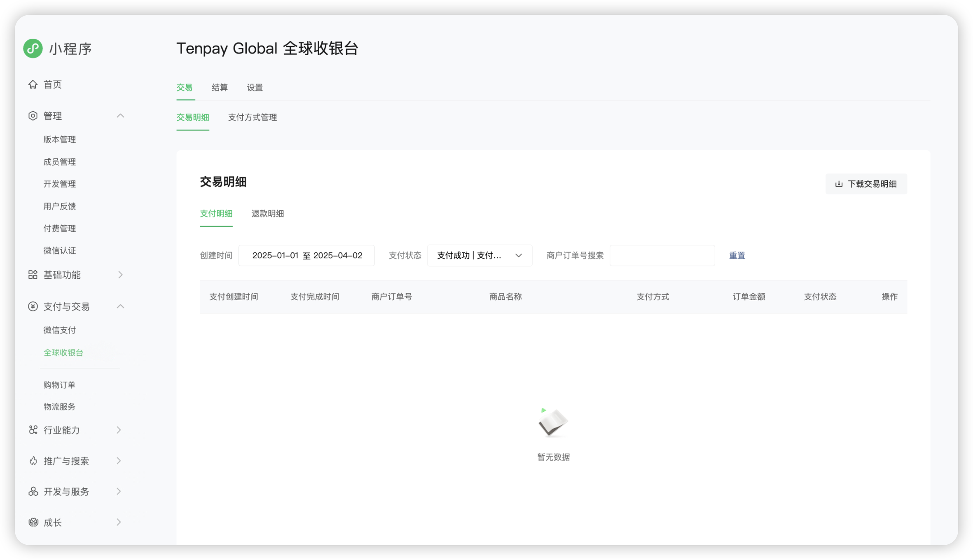Collapse the 支付与交易 section chevron

(120, 306)
